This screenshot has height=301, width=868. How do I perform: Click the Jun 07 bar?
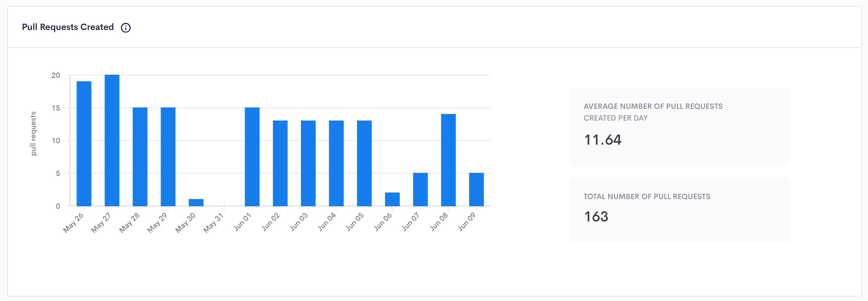420,189
